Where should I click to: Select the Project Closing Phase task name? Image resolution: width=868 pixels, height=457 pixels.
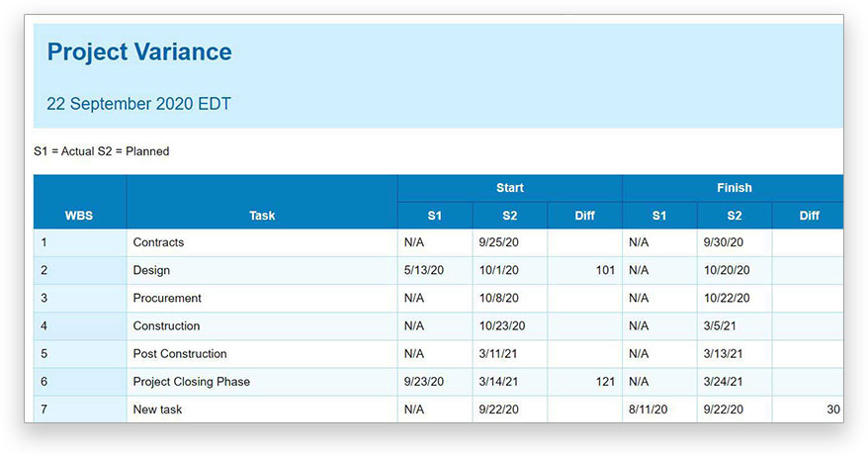tap(192, 382)
